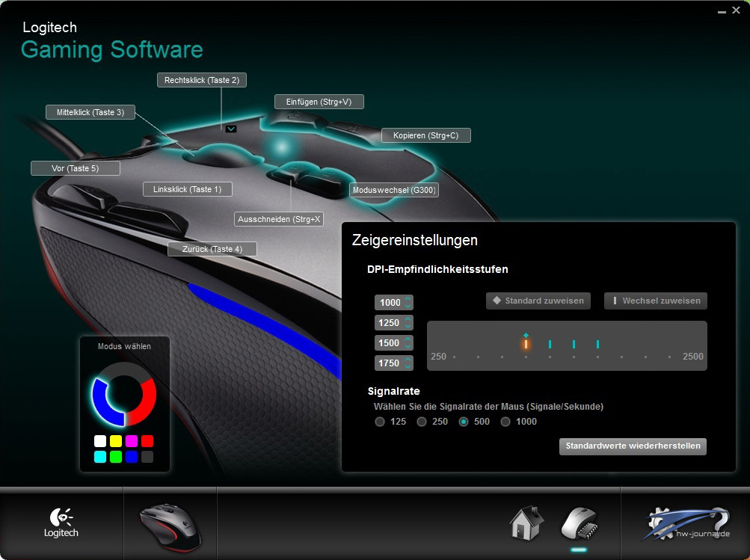750x560 pixels.
Task: Click Standardwerte wiederherstellen button
Action: [x=633, y=446]
